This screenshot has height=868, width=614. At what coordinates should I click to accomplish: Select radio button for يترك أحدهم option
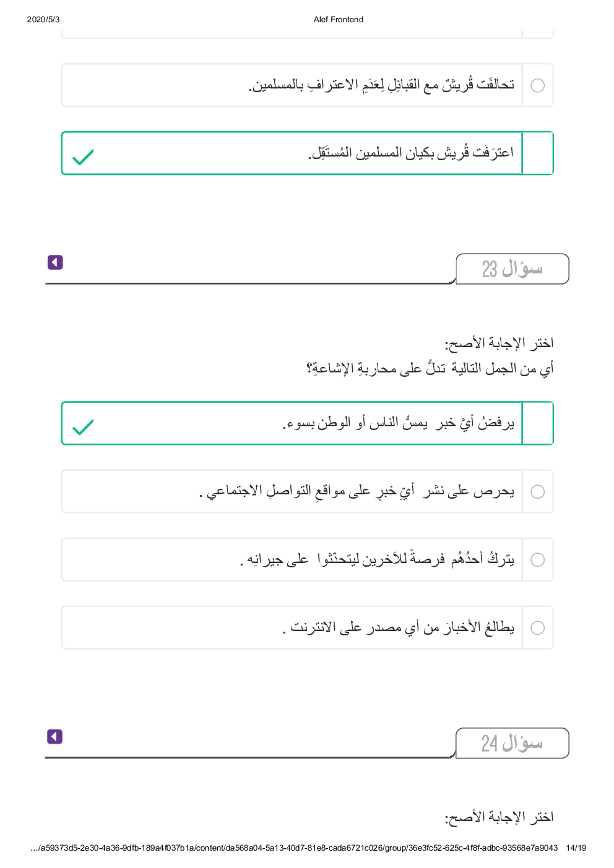537,560
